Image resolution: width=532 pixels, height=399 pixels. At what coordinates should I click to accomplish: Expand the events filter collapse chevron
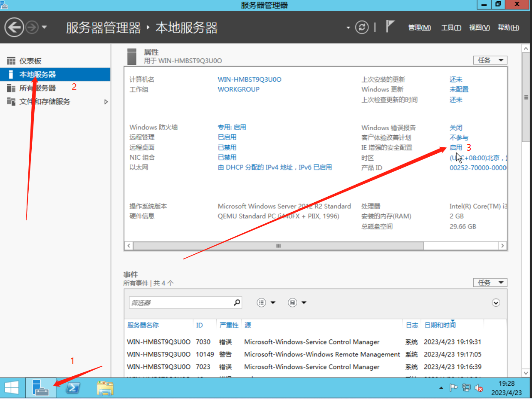coord(496,303)
